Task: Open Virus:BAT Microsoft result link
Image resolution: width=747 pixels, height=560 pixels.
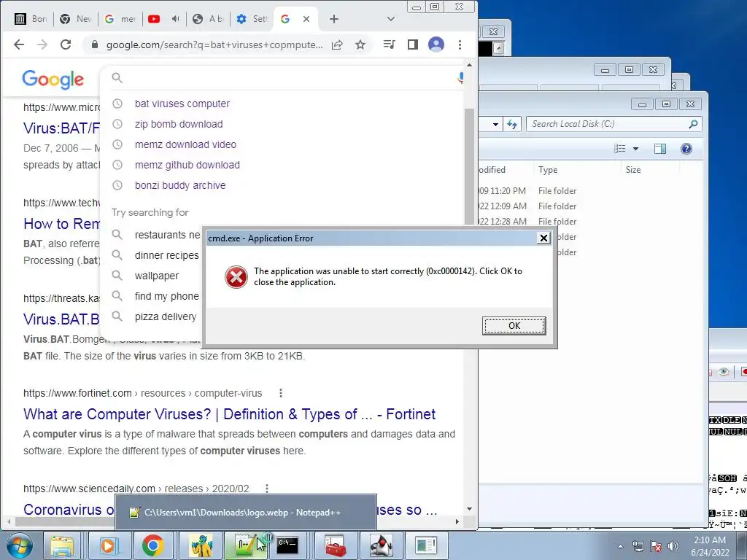Action: coord(62,128)
